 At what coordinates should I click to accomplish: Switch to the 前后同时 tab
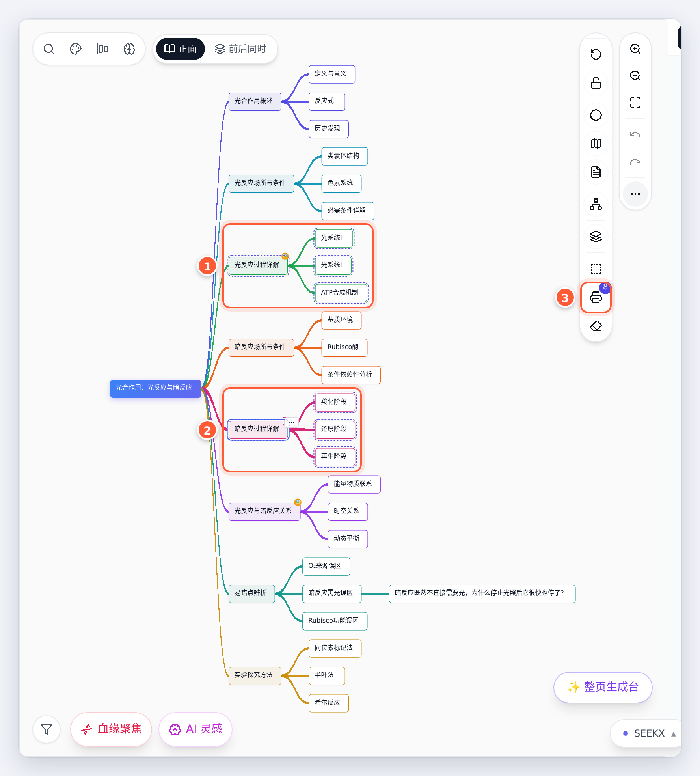tap(240, 49)
